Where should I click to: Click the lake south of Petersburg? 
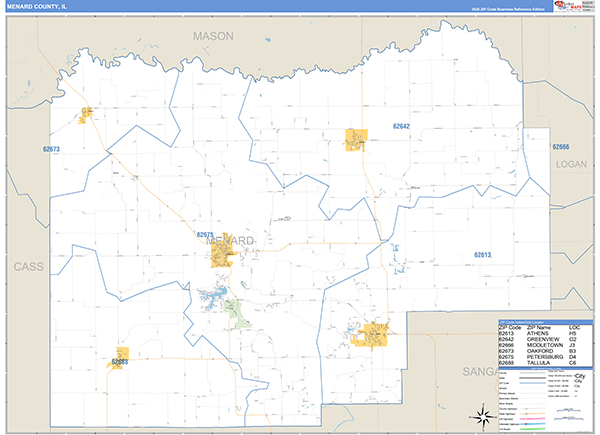tap(213, 298)
